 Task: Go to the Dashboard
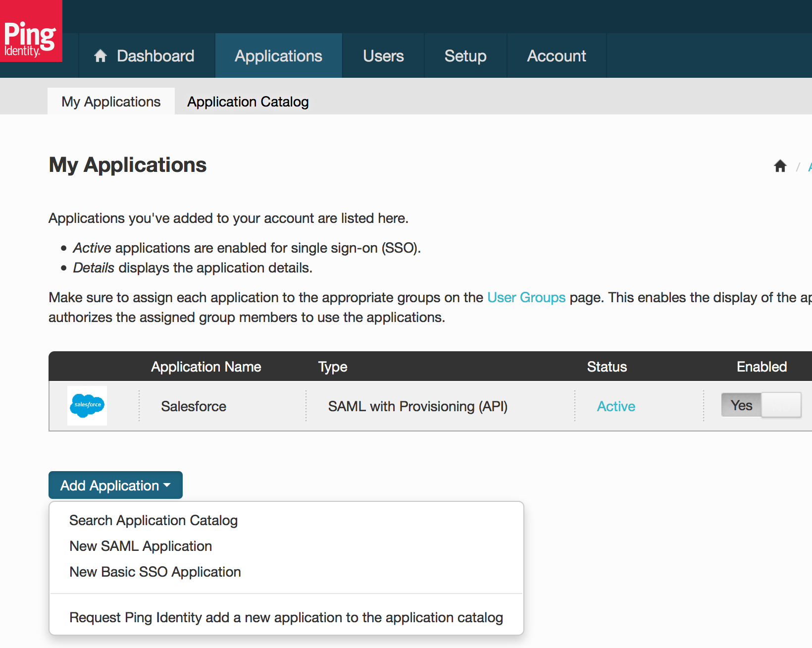(x=155, y=55)
